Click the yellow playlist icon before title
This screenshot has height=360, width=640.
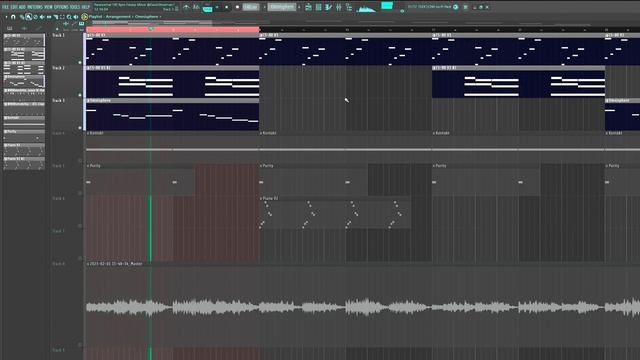(84, 17)
